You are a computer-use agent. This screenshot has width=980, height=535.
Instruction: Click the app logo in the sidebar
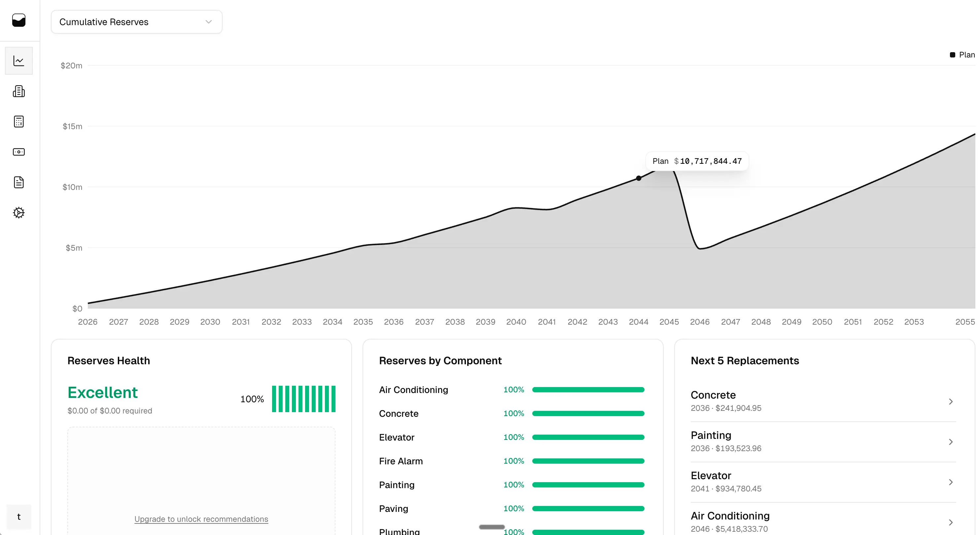[18, 20]
